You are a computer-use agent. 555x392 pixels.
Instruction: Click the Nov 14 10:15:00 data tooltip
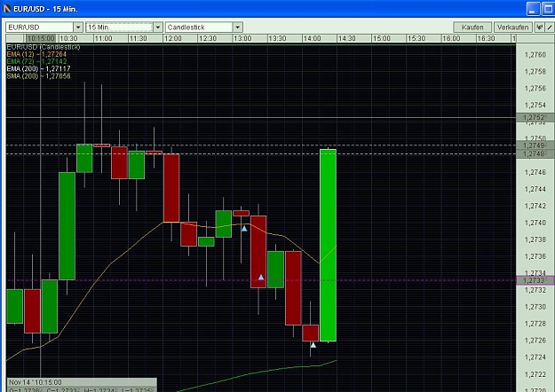pyautogui.click(x=82, y=385)
